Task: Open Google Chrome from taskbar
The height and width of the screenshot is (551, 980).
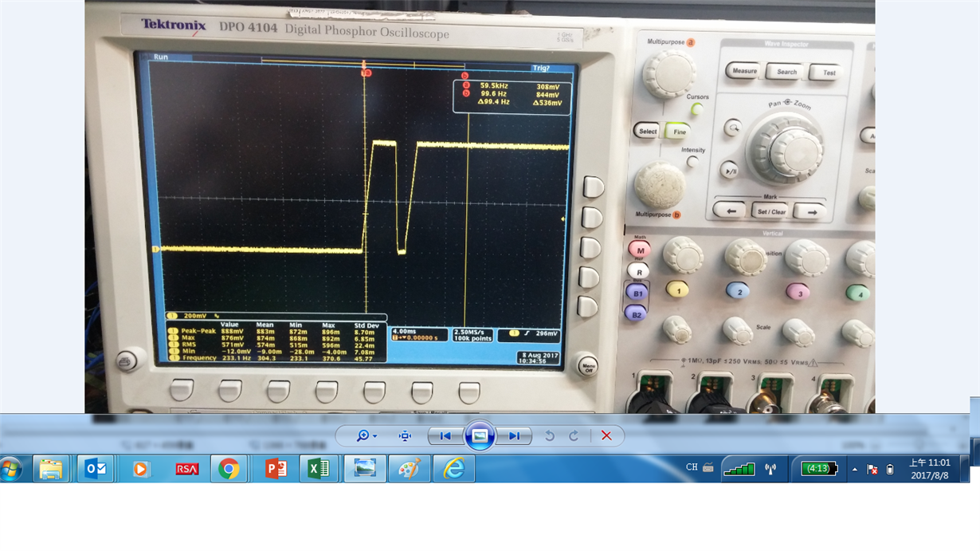Action: [229, 469]
